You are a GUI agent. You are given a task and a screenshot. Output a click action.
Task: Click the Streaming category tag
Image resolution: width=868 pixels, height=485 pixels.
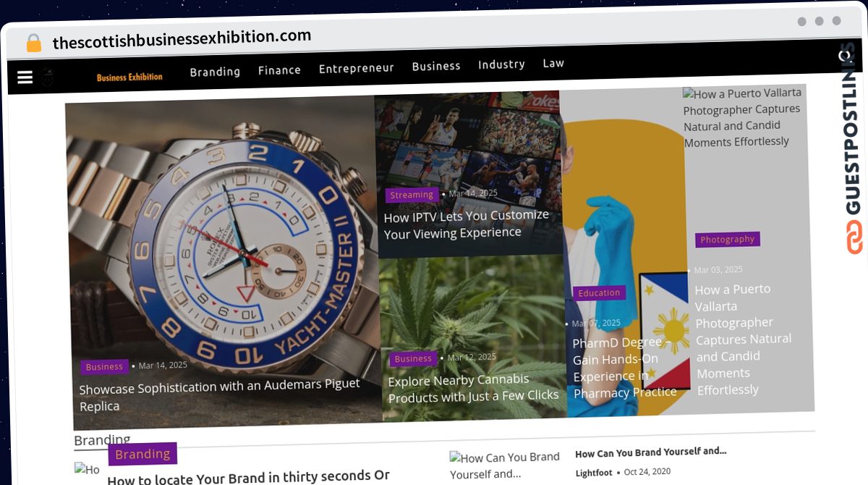tap(412, 195)
